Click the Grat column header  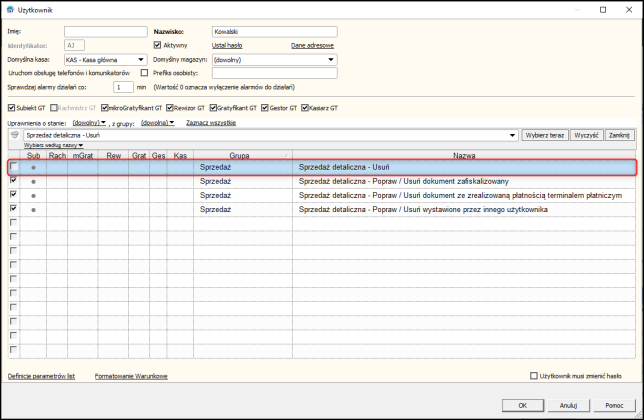(x=139, y=155)
